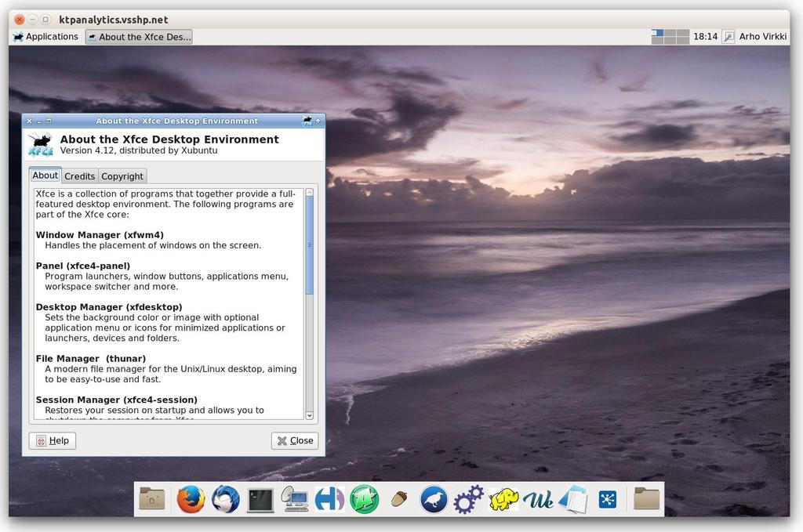Open the Copyright tab

point(122,176)
